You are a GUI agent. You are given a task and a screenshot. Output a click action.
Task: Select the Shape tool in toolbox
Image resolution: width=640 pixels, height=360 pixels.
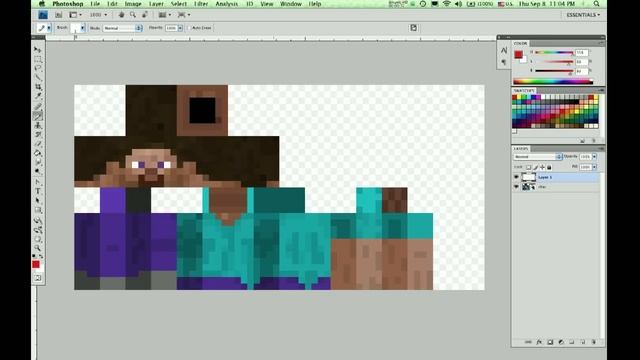[x=38, y=210]
